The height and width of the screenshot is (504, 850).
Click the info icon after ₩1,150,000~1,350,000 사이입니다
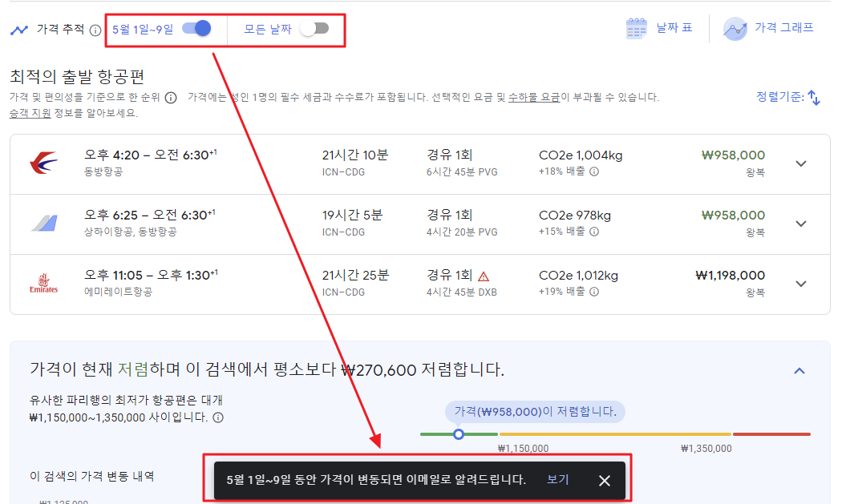click(x=218, y=417)
